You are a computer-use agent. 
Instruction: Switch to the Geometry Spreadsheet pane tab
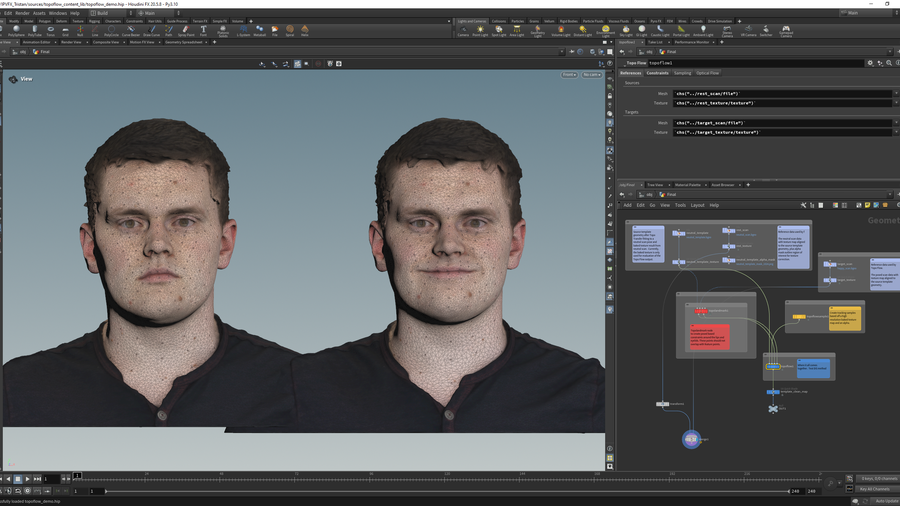click(184, 42)
